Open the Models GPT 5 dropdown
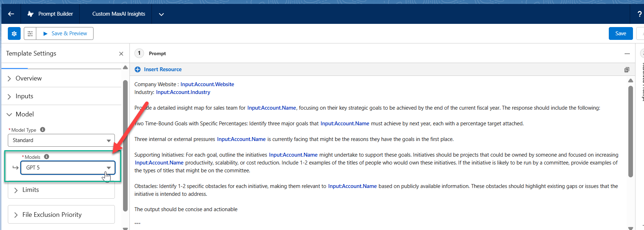 click(x=68, y=168)
